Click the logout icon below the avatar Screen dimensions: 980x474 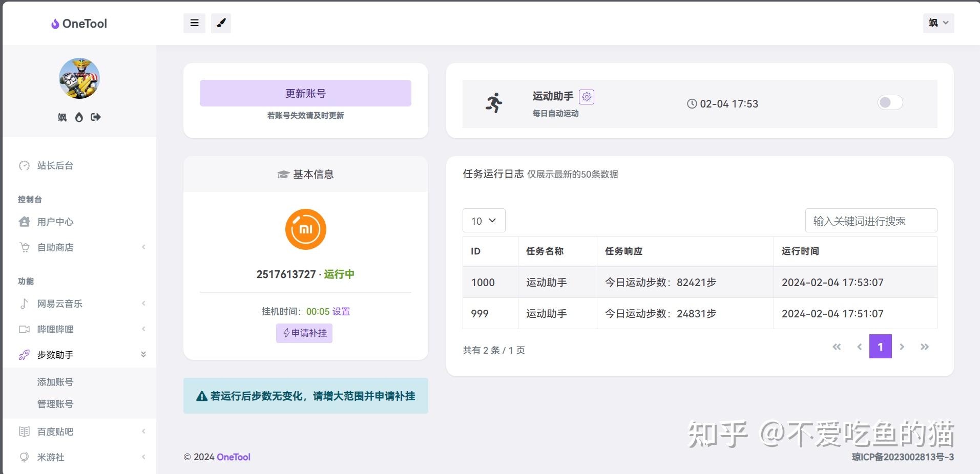[95, 117]
